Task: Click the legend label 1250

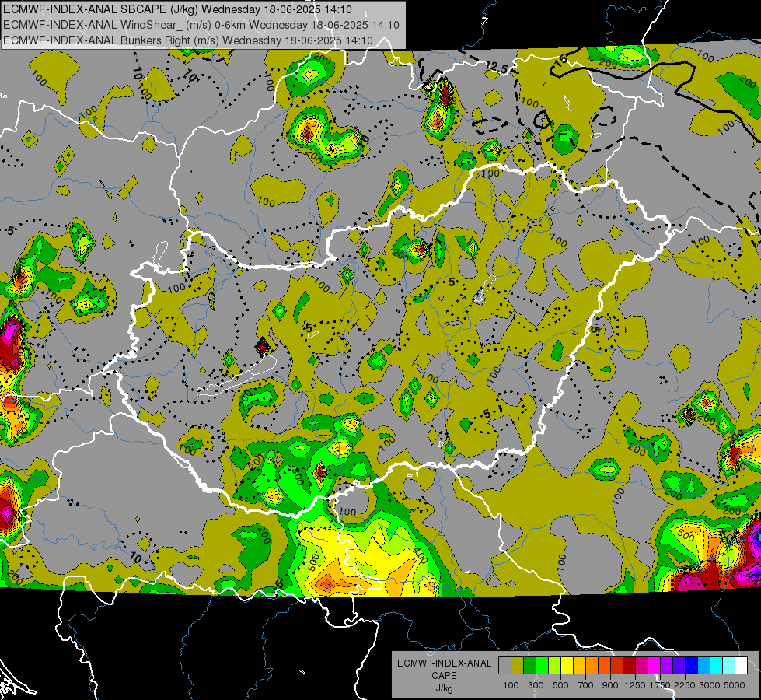Action: [x=635, y=685]
